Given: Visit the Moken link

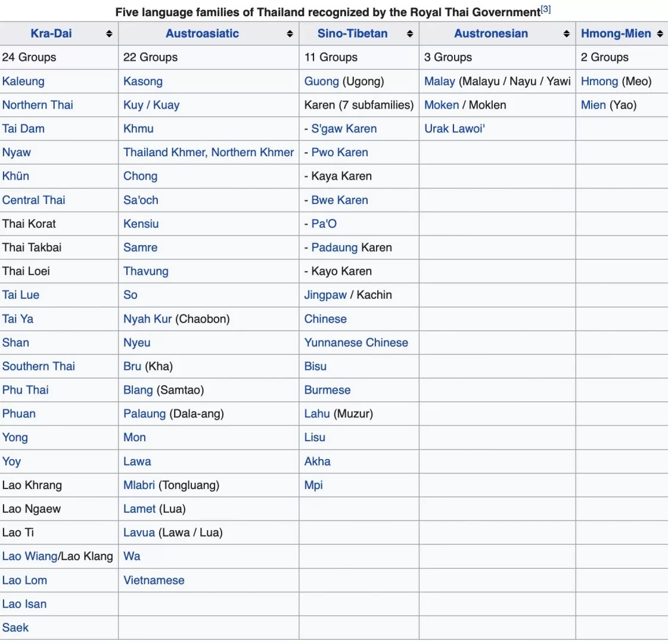Looking at the screenshot, I should [442, 105].
